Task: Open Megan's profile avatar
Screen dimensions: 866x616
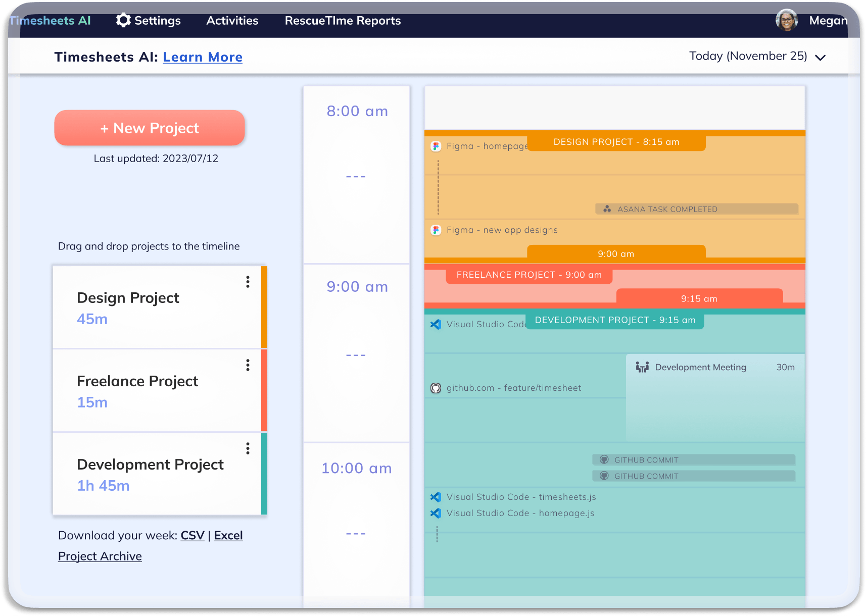Action: pos(787,21)
